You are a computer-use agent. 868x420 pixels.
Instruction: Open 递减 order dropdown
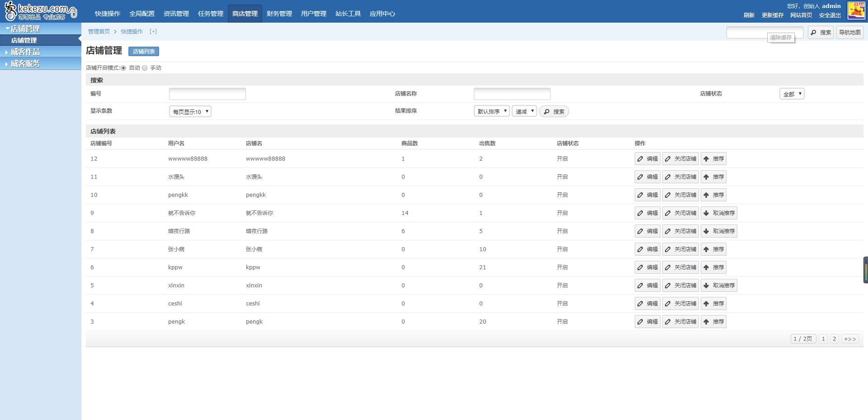524,111
